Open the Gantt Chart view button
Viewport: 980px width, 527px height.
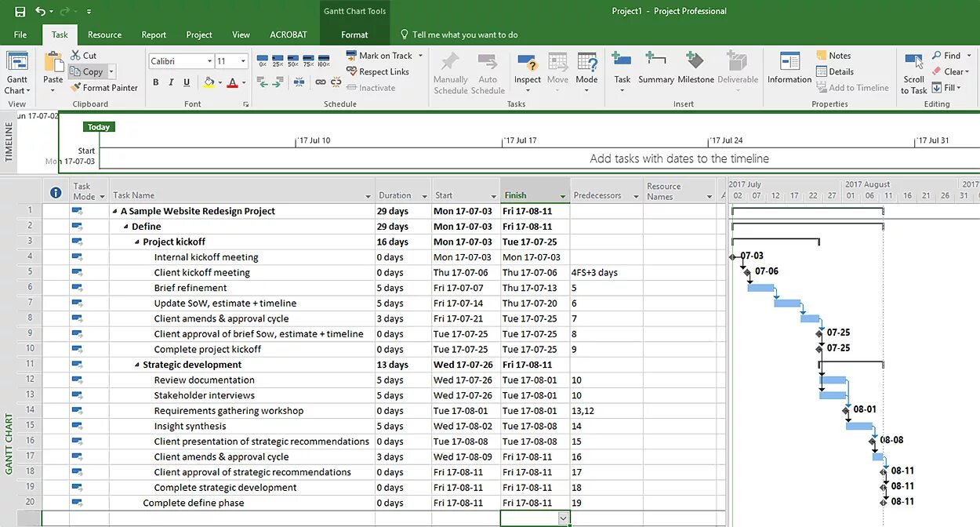(16, 74)
